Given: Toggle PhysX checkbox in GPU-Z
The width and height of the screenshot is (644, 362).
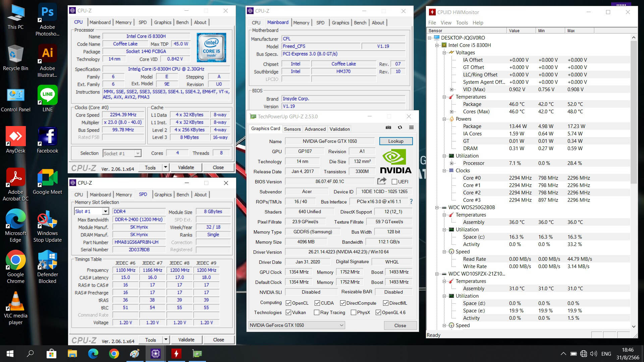Looking at the screenshot, I should (x=354, y=312).
